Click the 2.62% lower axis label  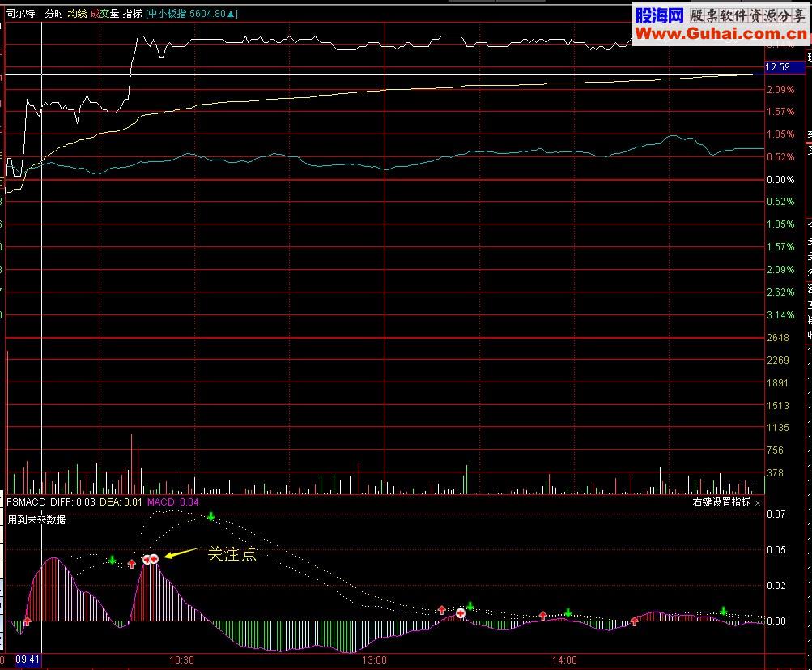point(780,292)
